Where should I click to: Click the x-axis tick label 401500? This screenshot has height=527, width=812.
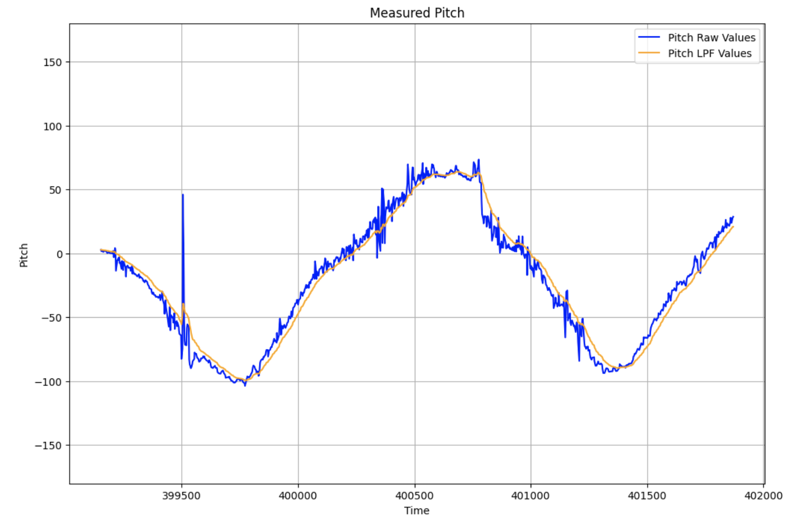(x=647, y=496)
